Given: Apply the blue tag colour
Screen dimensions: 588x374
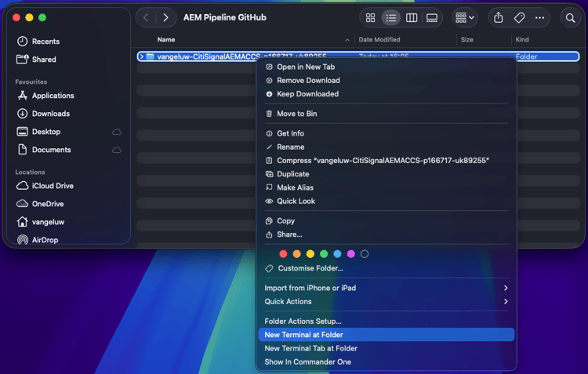Looking at the screenshot, I should (337, 254).
